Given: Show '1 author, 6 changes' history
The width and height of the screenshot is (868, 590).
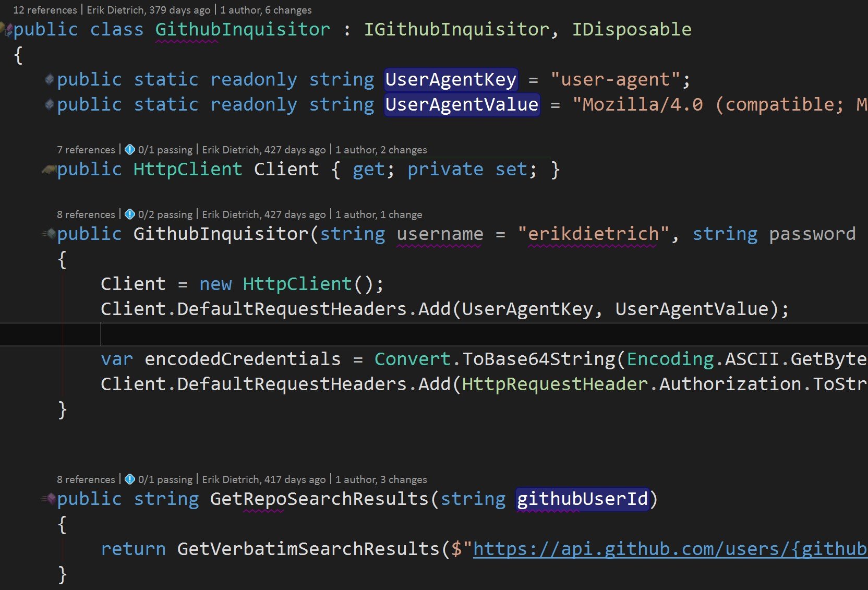Looking at the screenshot, I should click(266, 10).
